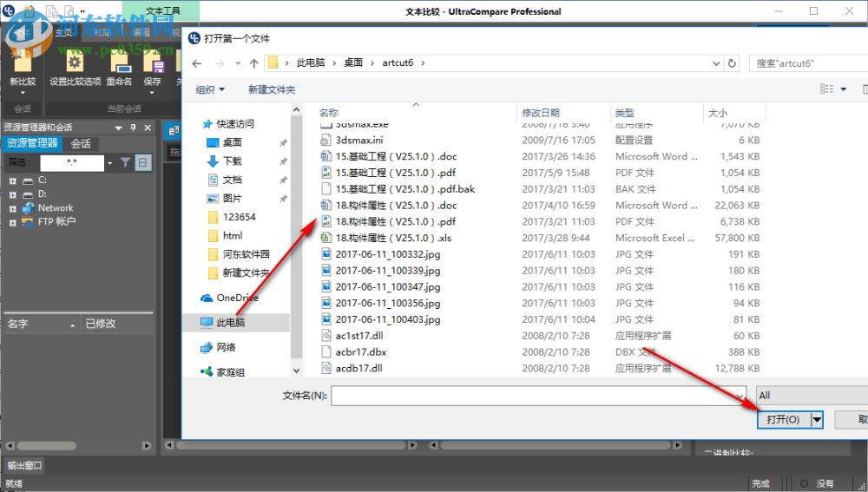This screenshot has width=868, height=492.
Task: Open the Text Tools (文本工具) ribbon tab
Action: pyautogui.click(x=161, y=10)
